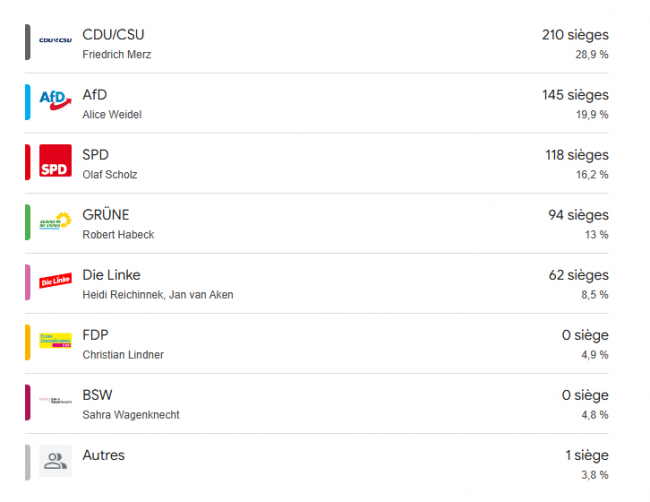
Task: Click the Die Linke logo
Action: (55, 281)
